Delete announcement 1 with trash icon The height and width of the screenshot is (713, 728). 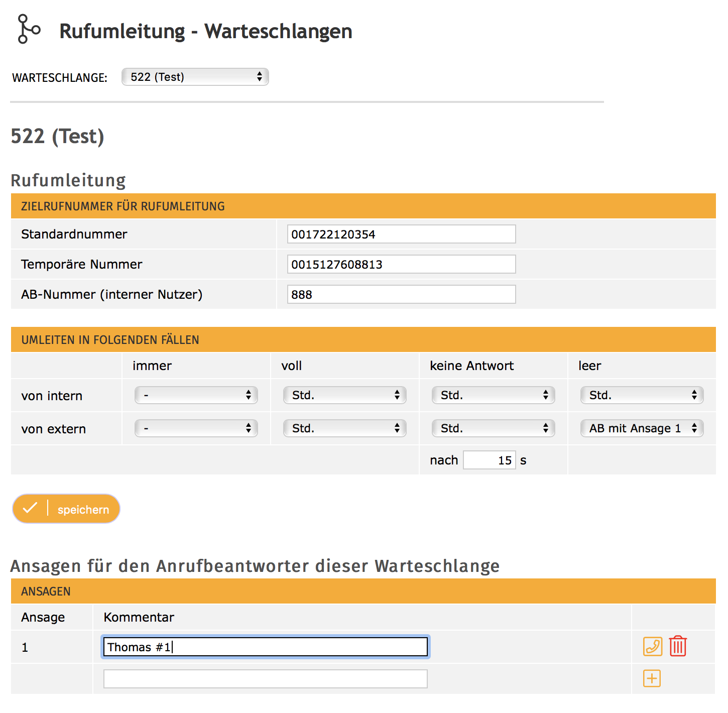click(x=678, y=647)
